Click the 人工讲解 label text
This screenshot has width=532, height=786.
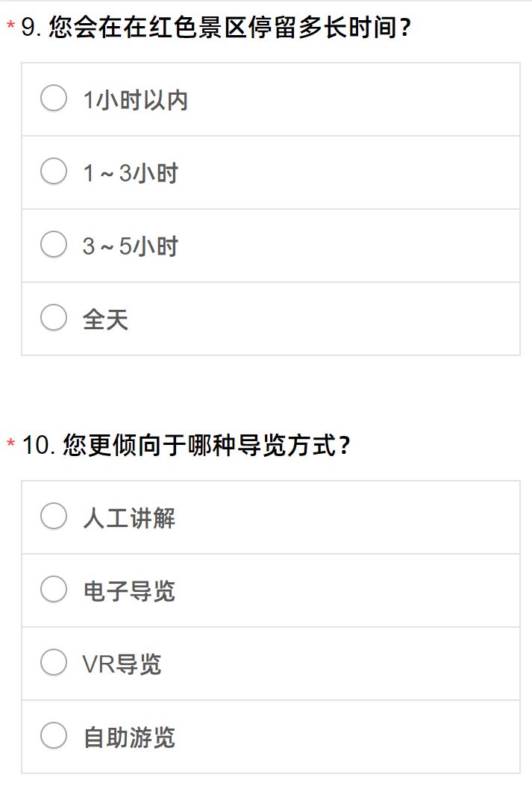point(129,518)
